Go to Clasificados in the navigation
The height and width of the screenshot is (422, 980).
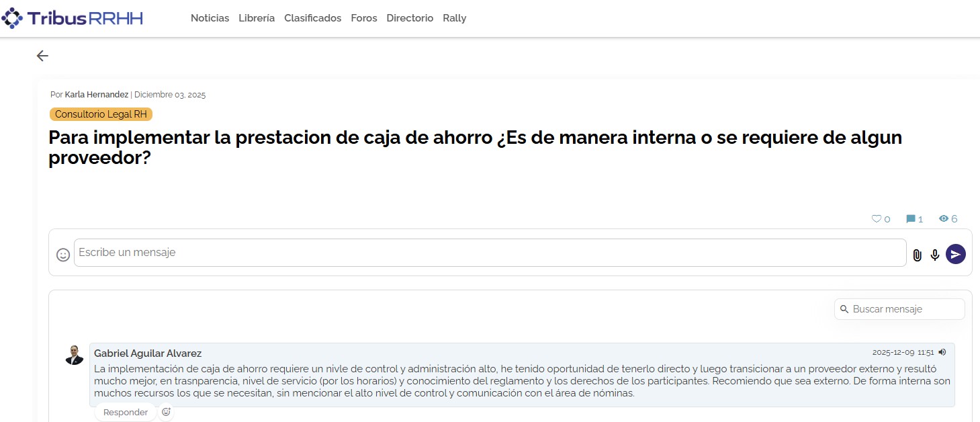point(312,18)
